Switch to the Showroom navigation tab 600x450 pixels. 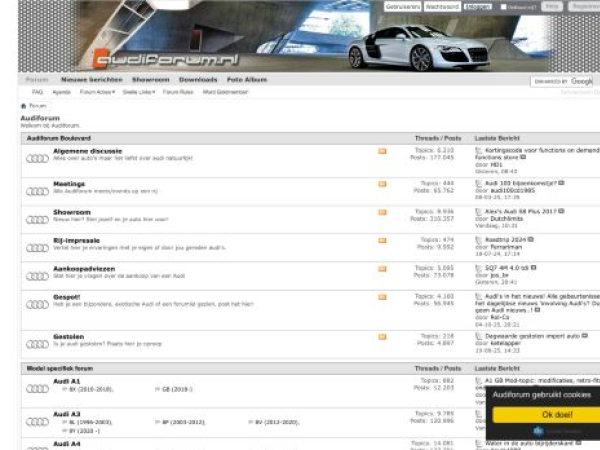pyautogui.click(x=151, y=80)
